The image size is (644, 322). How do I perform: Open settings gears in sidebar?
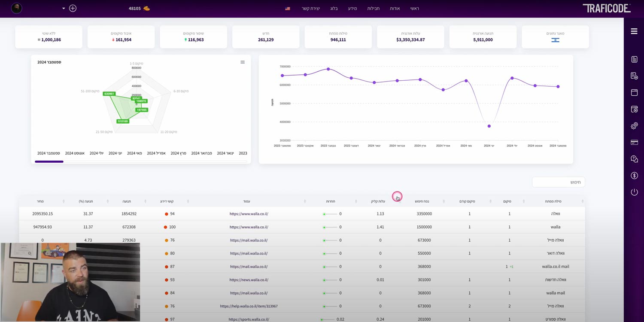[634, 126]
